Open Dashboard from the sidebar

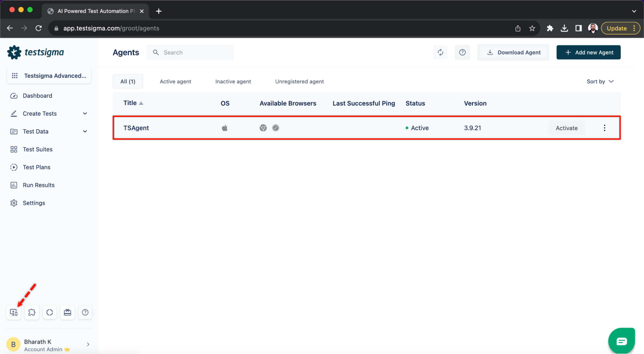[x=37, y=96]
